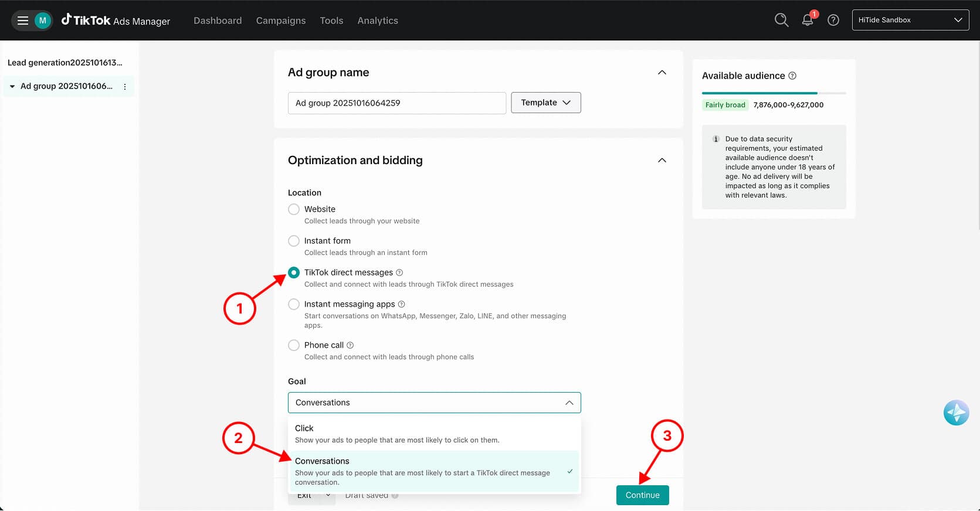Open the Analytics menu
The image size is (980, 511).
(377, 21)
